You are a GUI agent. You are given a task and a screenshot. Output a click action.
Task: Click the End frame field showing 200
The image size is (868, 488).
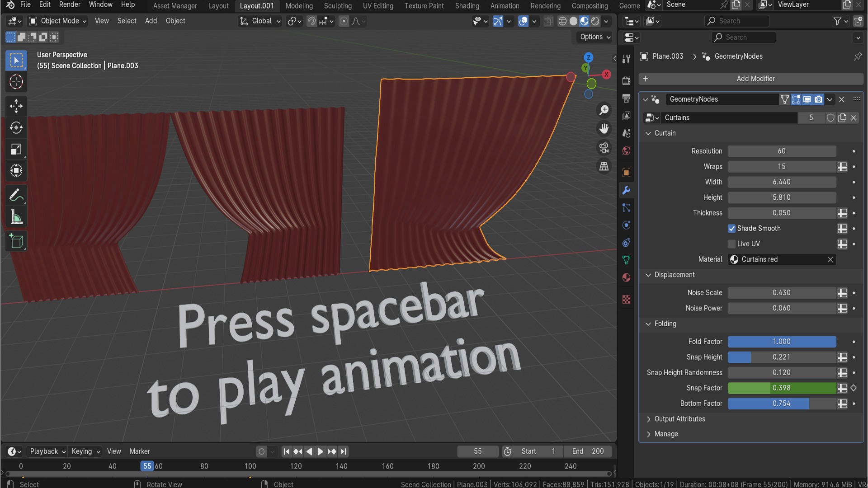tap(588, 451)
